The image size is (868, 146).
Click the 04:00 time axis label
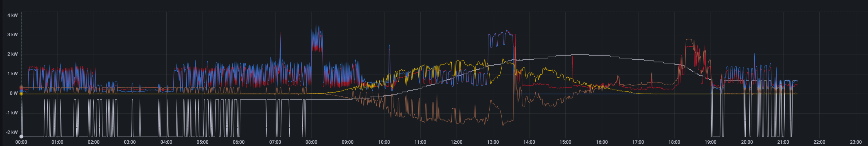coord(166,142)
